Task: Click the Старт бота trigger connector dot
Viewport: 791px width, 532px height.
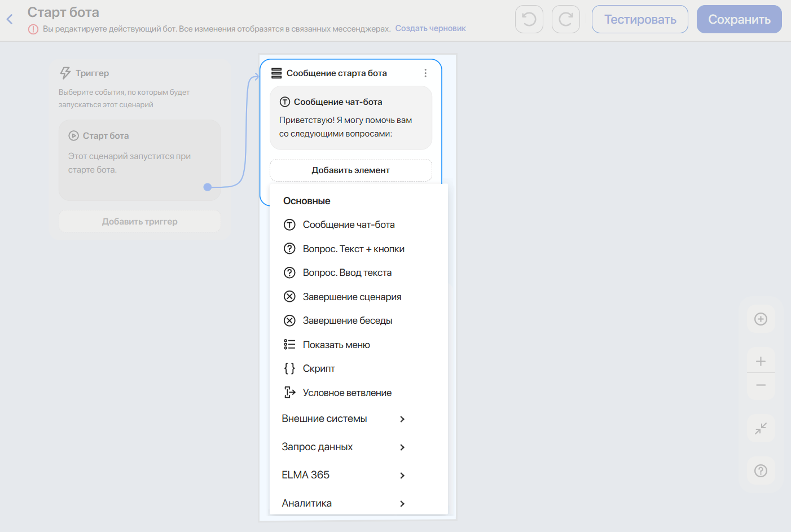Action: [x=208, y=187]
